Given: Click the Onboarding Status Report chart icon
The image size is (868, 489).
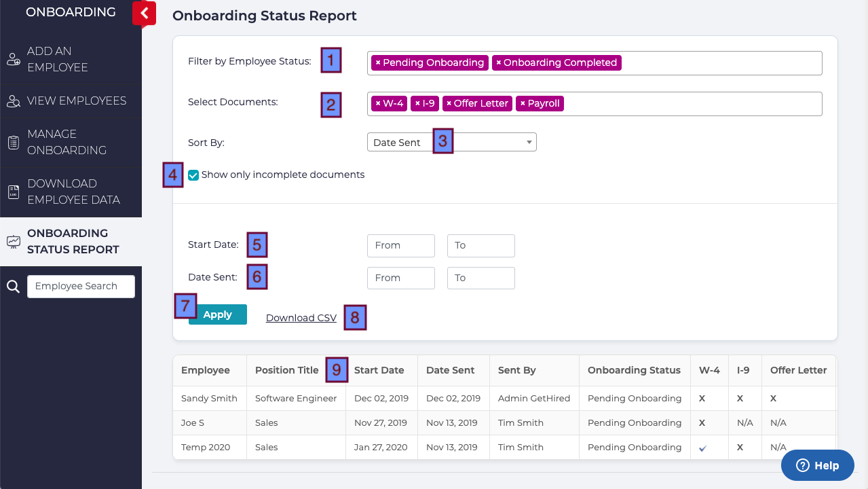Looking at the screenshot, I should (x=13, y=241).
